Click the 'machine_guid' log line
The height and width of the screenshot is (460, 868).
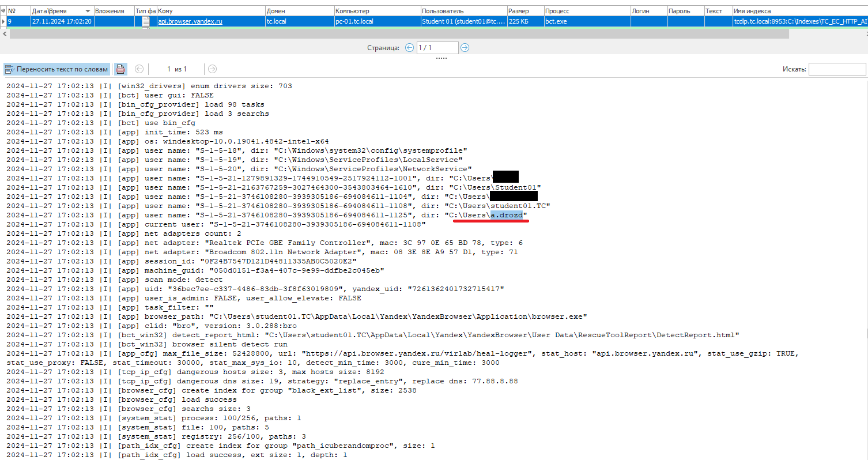point(195,270)
